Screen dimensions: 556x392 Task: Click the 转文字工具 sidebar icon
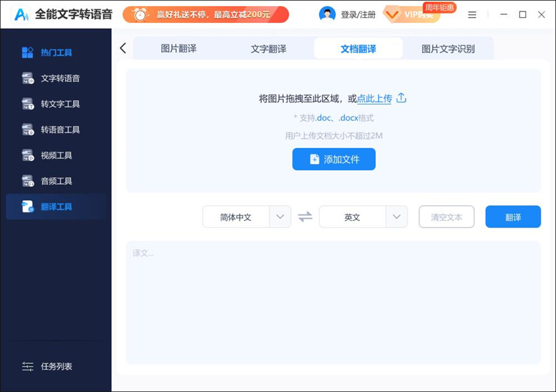[28, 104]
